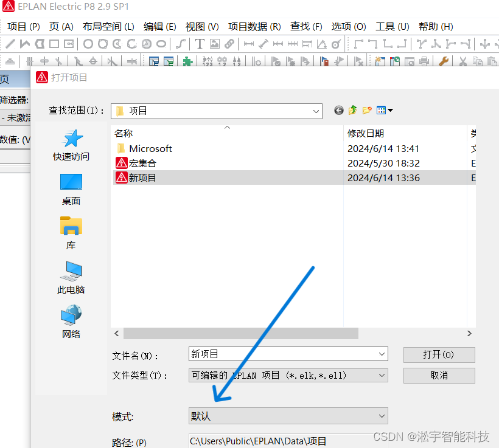
Task: Select the Spline curve tool
Action: pyautogui.click(x=181, y=44)
